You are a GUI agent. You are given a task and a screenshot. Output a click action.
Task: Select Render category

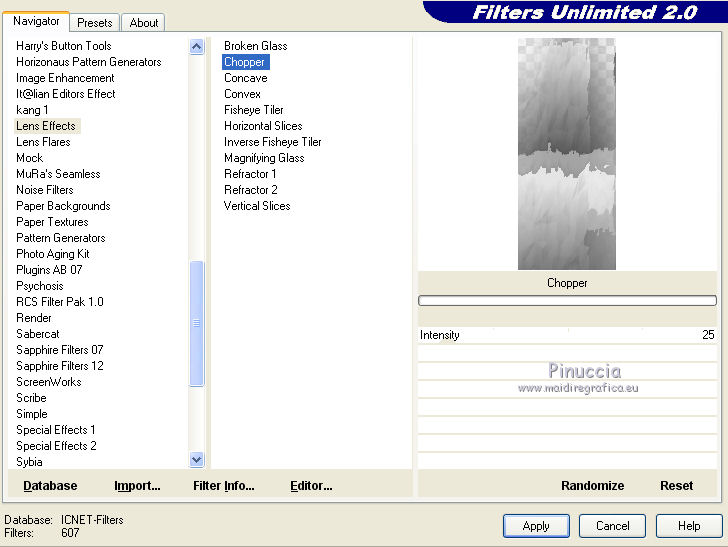34,318
